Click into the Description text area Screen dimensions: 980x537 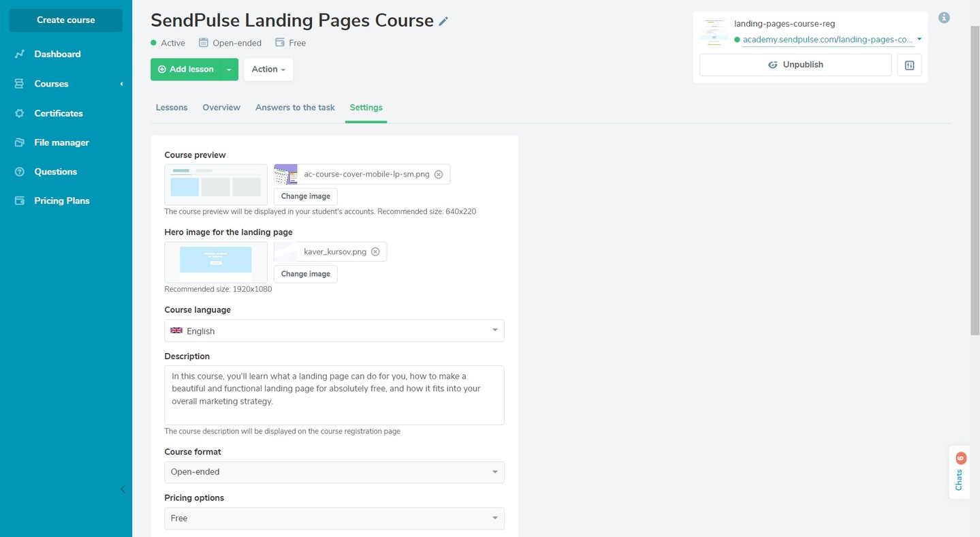coord(334,395)
